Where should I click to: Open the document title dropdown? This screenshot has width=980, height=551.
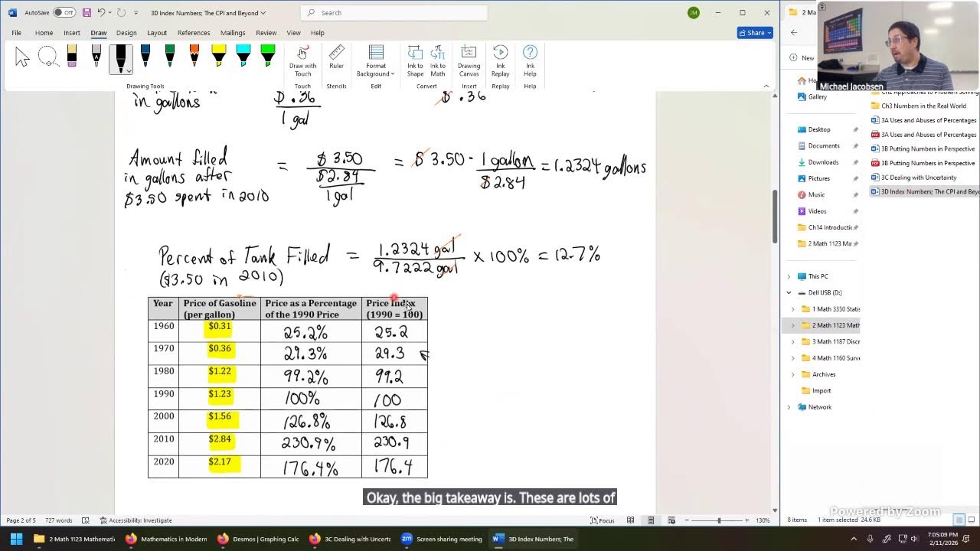pos(263,13)
